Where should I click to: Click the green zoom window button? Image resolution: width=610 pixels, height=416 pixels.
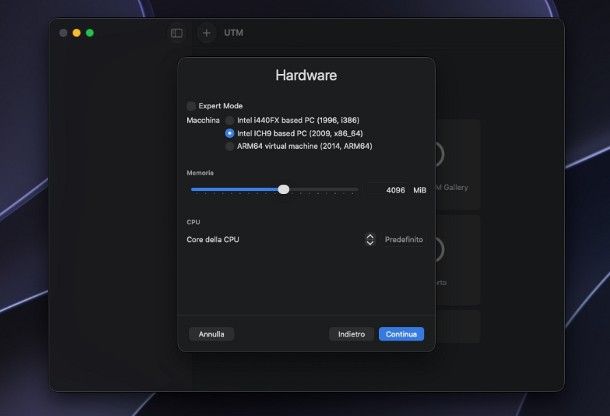pos(90,33)
